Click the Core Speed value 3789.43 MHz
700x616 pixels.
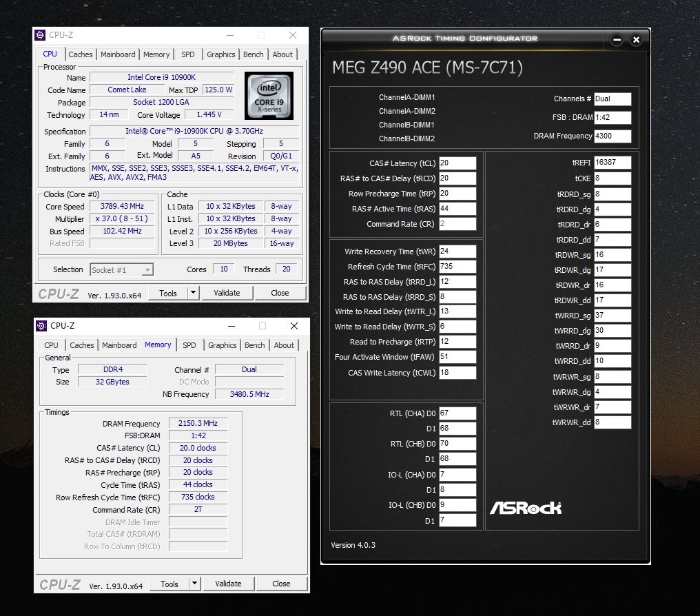[122, 206]
